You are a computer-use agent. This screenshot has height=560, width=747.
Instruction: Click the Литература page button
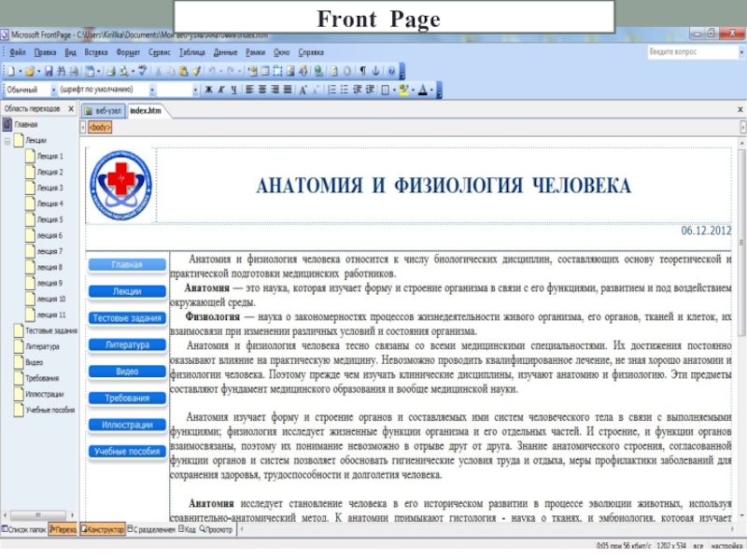(127, 344)
